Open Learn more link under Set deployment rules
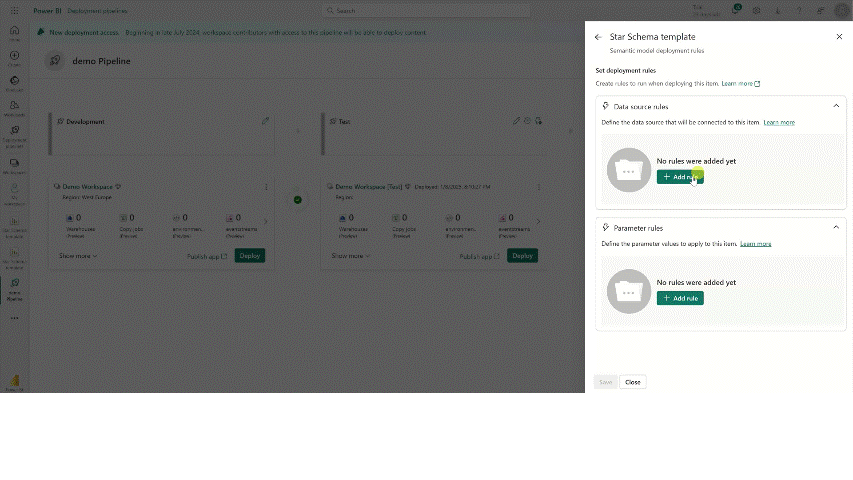 [740, 84]
